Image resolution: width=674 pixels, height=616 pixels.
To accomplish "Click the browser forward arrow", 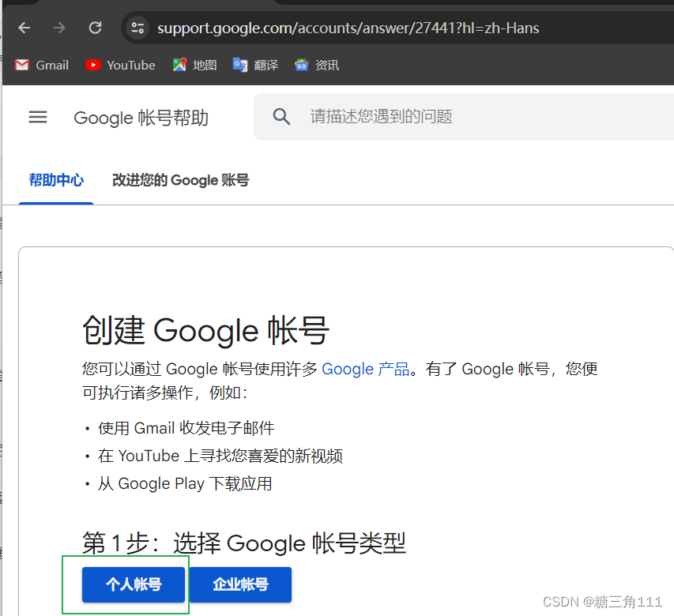I will pos(59,28).
